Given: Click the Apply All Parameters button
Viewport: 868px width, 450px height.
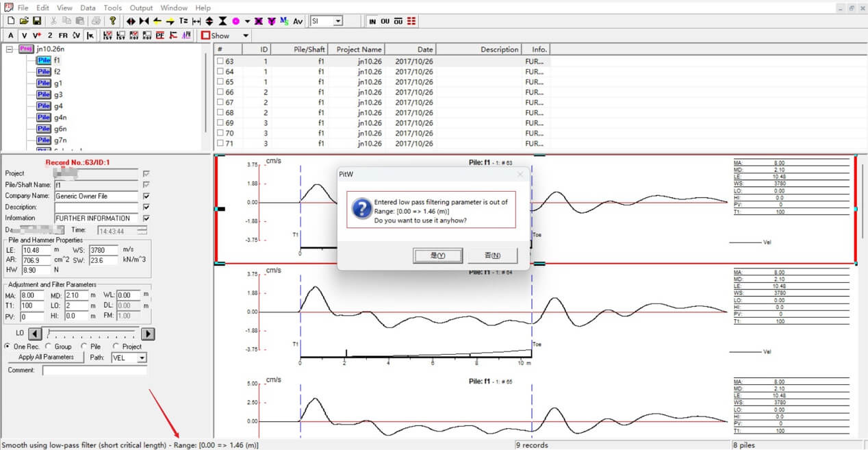Looking at the screenshot, I should (x=46, y=358).
